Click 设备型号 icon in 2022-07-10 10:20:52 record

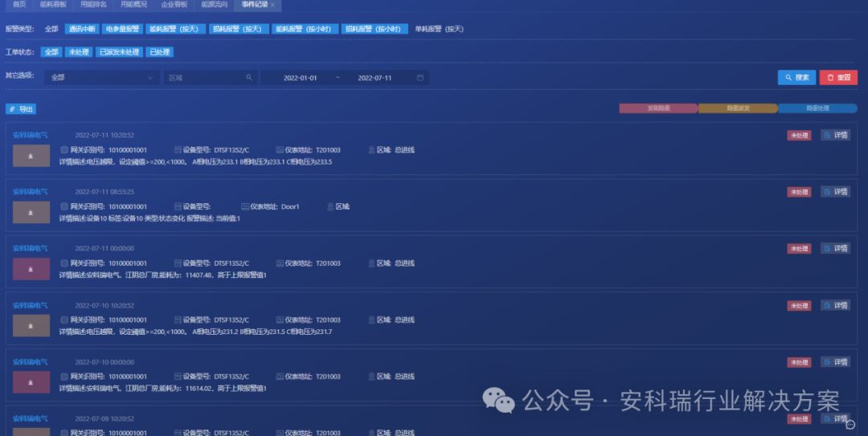coord(178,320)
